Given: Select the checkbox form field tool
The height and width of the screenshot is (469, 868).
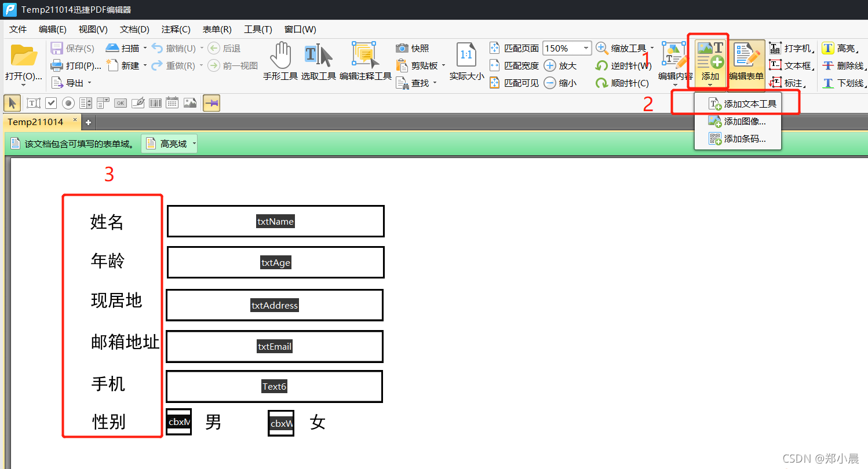Looking at the screenshot, I should coord(51,102).
